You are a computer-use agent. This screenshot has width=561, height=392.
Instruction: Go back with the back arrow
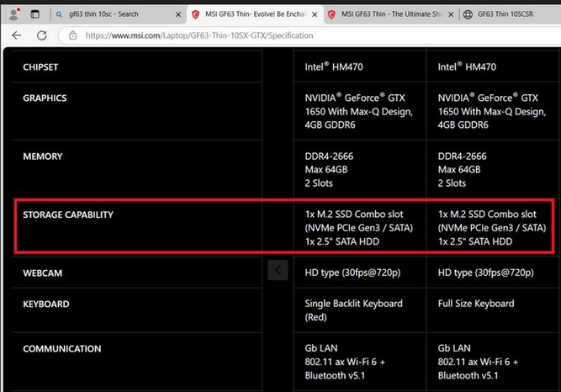click(x=17, y=35)
